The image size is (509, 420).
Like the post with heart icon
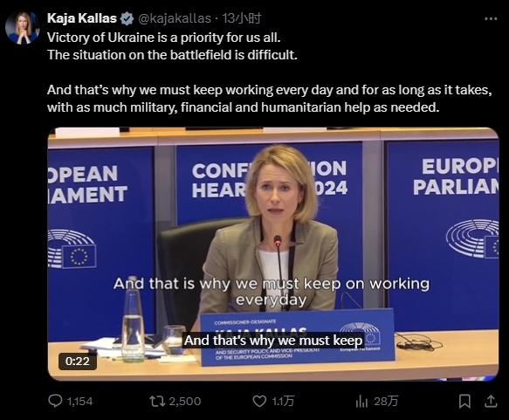[x=259, y=401]
